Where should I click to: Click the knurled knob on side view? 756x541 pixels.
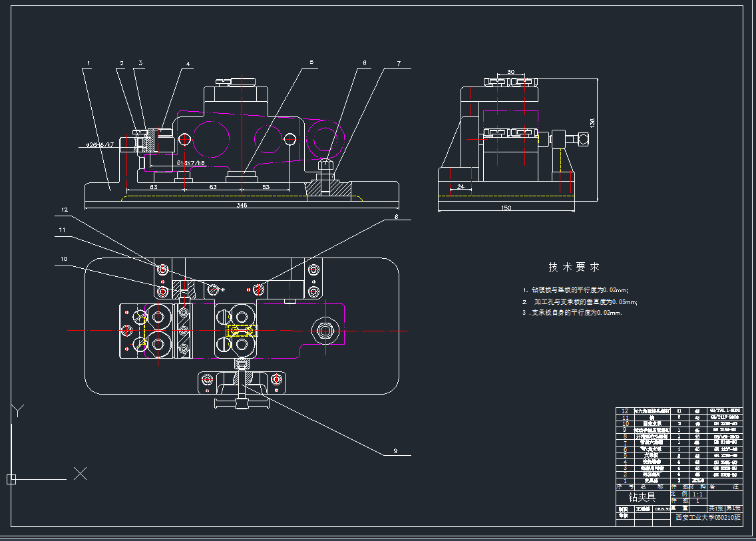pyautogui.click(x=583, y=139)
